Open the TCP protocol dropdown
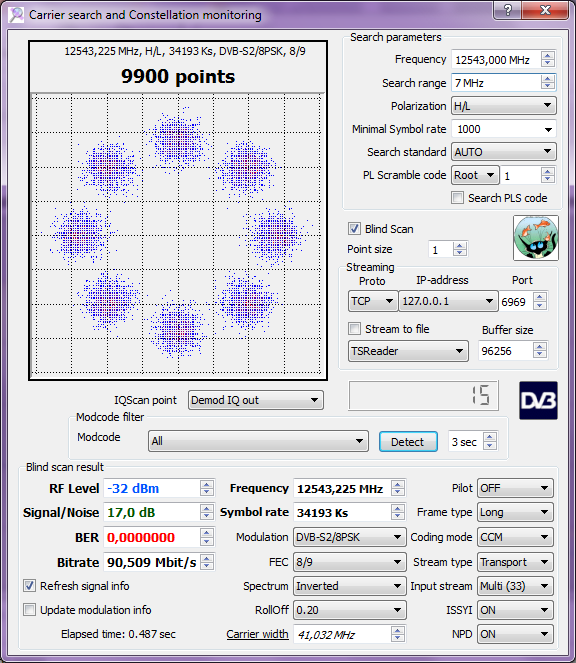576x663 pixels. click(x=373, y=301)
